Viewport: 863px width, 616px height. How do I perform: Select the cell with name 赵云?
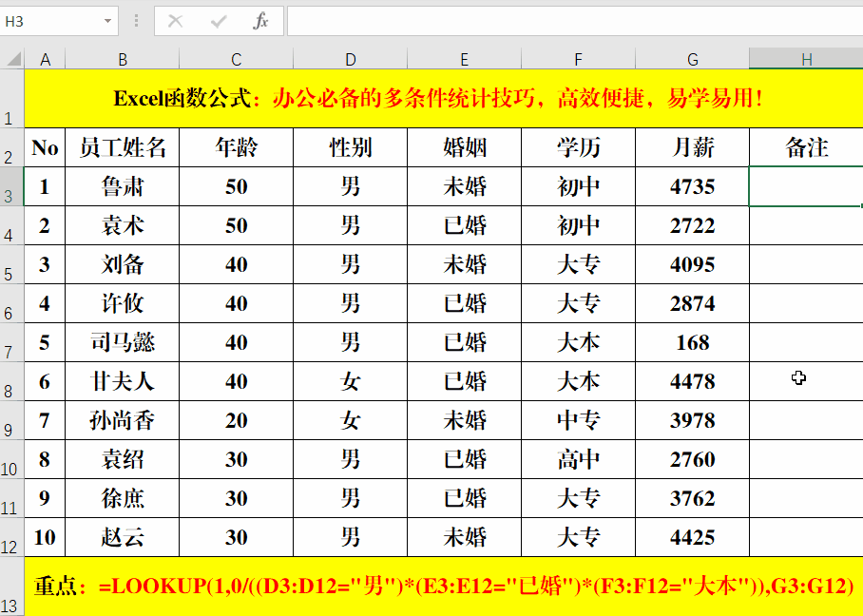pos(123,537)
